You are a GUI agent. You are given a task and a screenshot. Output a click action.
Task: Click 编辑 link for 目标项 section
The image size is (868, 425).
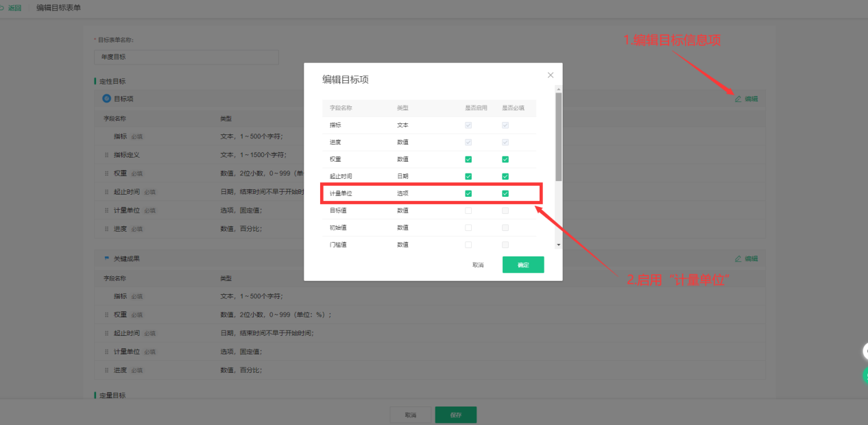tap(751, 99)
